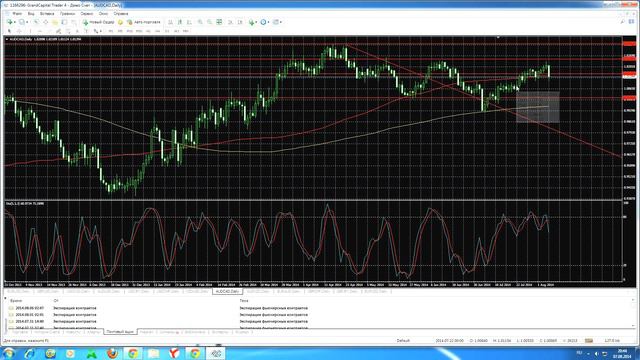Screen dimensions: 640x360
Task: Switch timeframe to D1
Action: (167, 31)
